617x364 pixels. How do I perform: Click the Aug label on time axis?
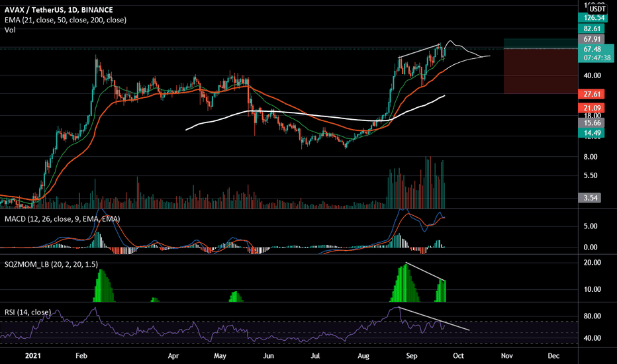pyautogui.click(x=363, y=356)
